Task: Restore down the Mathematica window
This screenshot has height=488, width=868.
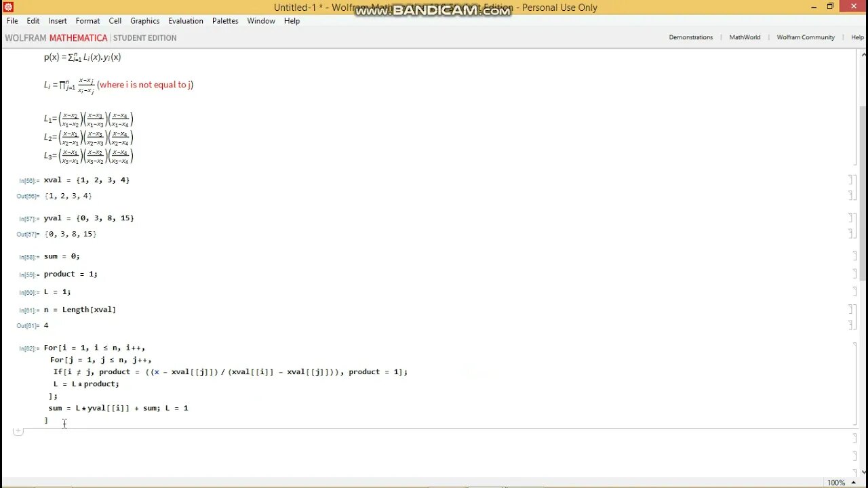Action: (x=830, y=7)
